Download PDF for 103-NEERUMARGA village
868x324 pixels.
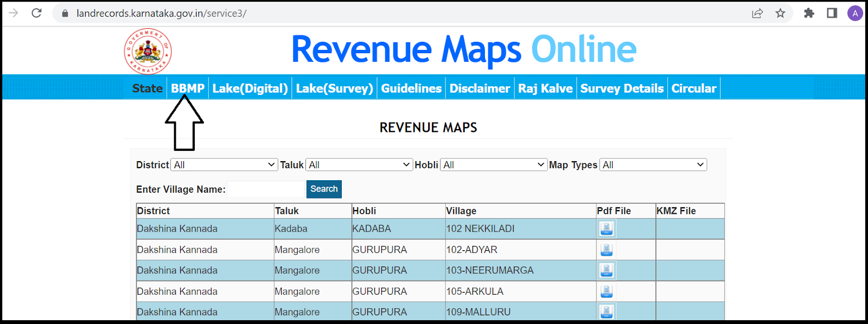tap(607, 270)
